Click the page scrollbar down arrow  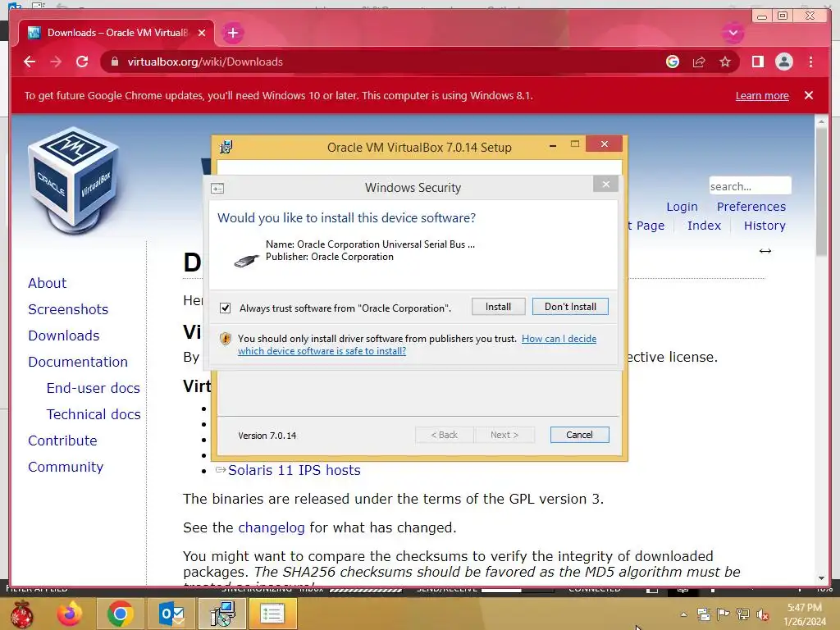click(821, 578)
